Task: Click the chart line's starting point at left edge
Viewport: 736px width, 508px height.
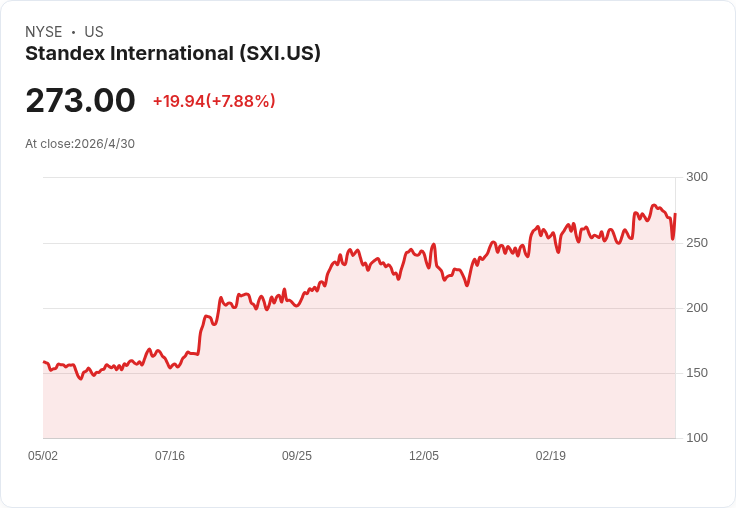Action: 44,362
